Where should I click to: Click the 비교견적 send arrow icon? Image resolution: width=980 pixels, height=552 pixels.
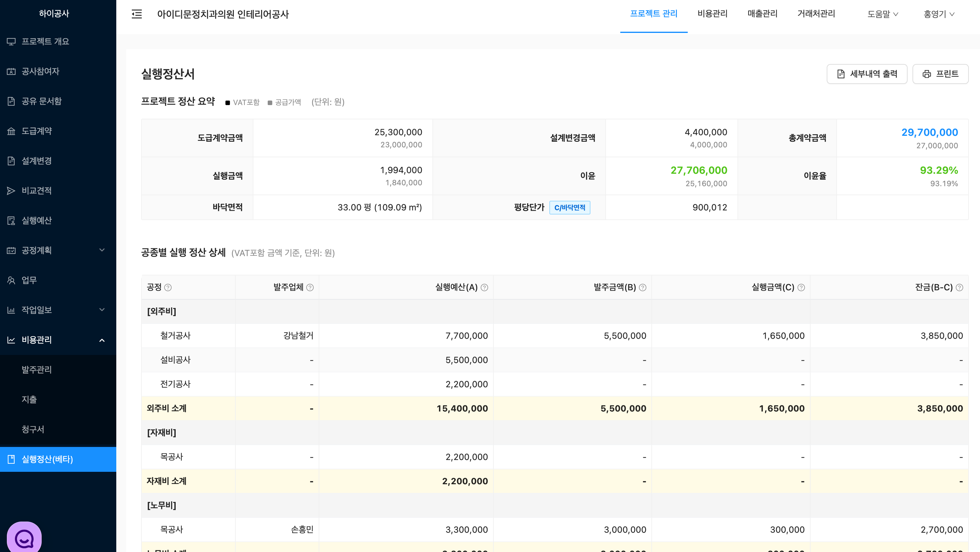pyautogui.click(x=11, y=191)
